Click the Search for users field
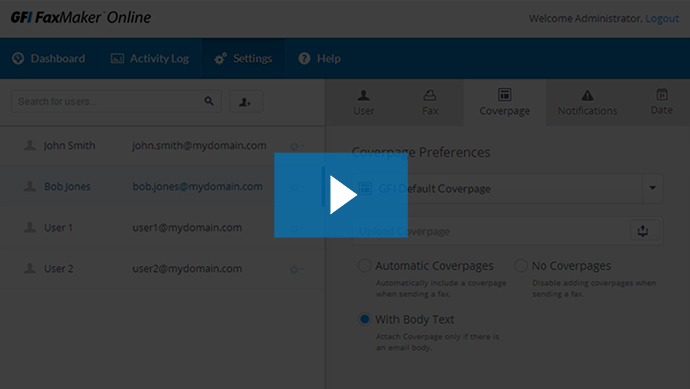This screenshot has height=389, width=690. 116,102
